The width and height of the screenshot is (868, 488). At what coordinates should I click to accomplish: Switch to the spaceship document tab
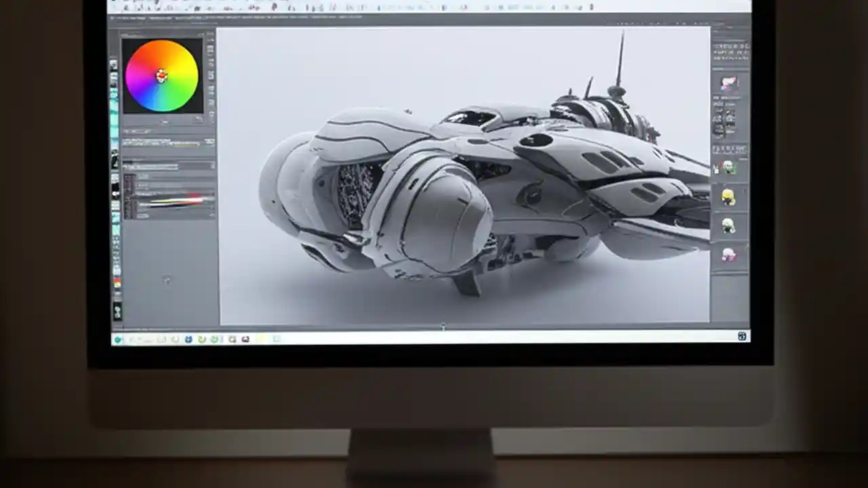point(271,20)
